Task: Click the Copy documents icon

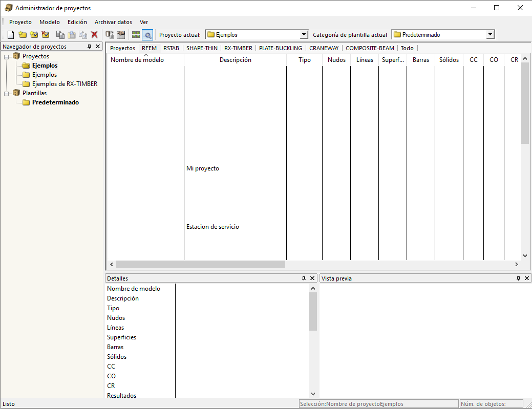Action: [x=60, y=35]
